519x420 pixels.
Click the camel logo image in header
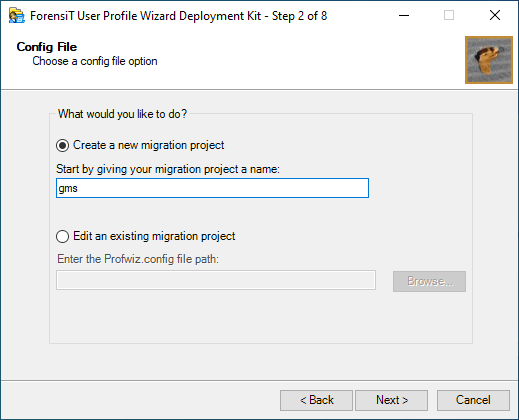point(489,60)
